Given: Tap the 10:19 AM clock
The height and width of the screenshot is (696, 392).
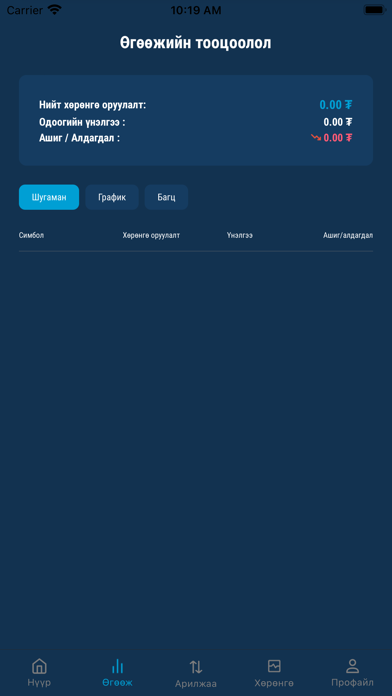Looking at the screenshot, I should point(196,10).
